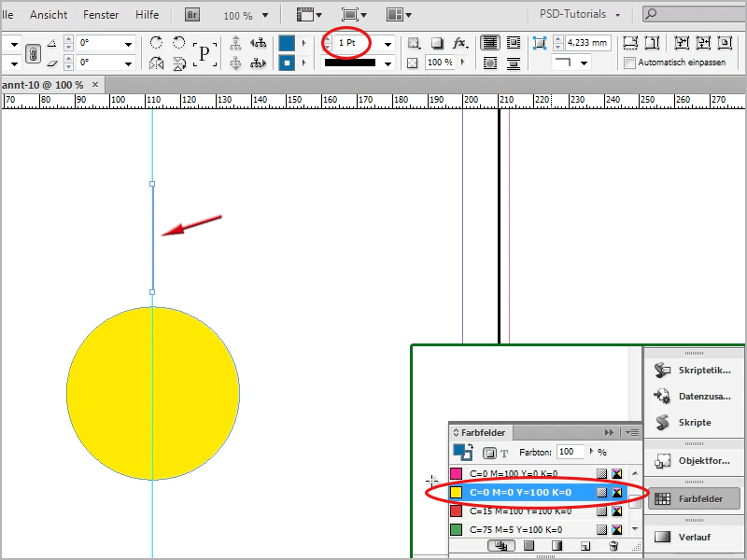Click the select container icon
The width and height of the screenshot is (747, 560).
click(235, 43)
